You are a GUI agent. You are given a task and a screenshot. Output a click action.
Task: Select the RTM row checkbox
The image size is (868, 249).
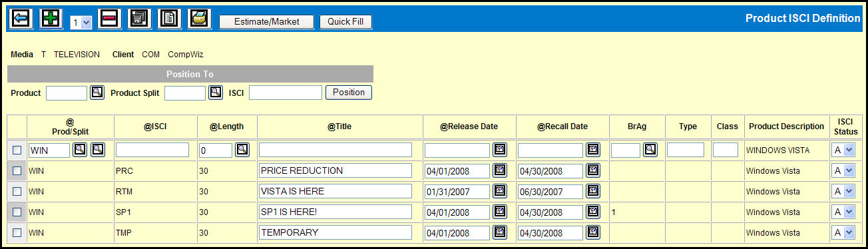click(17, 191)
